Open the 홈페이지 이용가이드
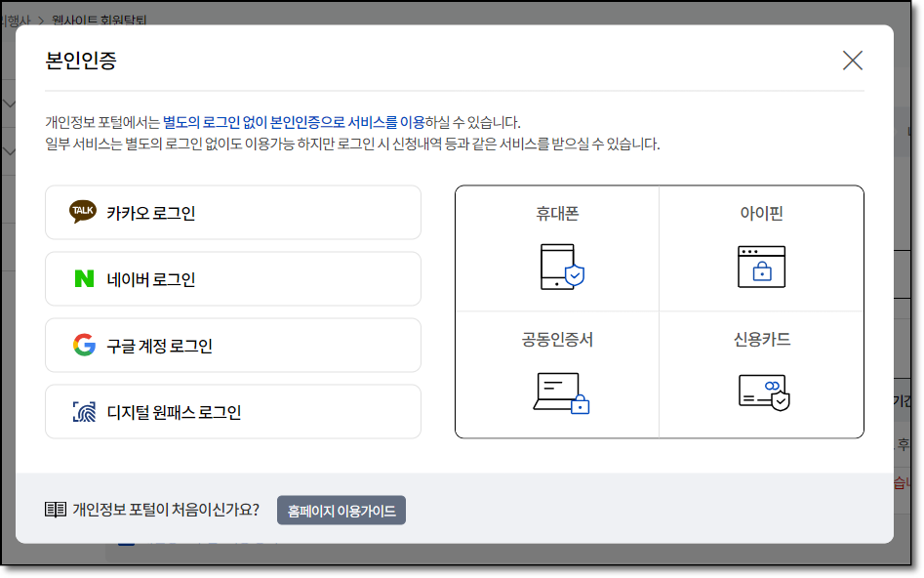 341,510
